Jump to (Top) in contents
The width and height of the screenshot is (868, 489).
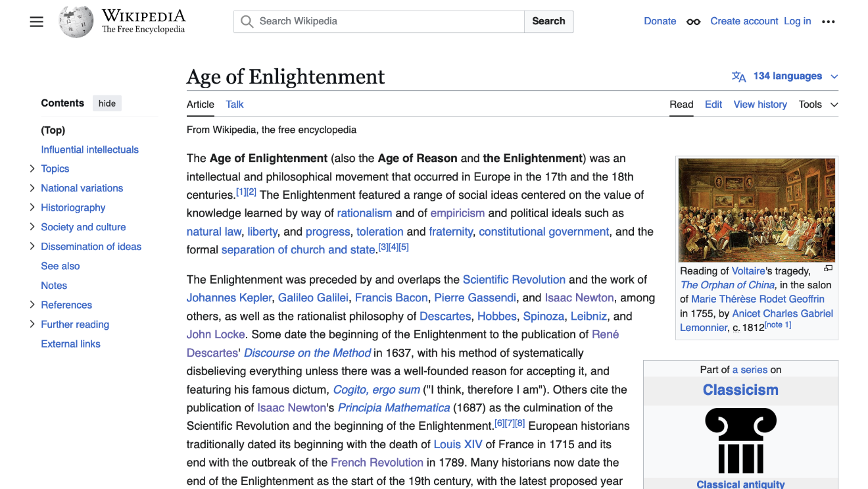click(x=53, y=130)
